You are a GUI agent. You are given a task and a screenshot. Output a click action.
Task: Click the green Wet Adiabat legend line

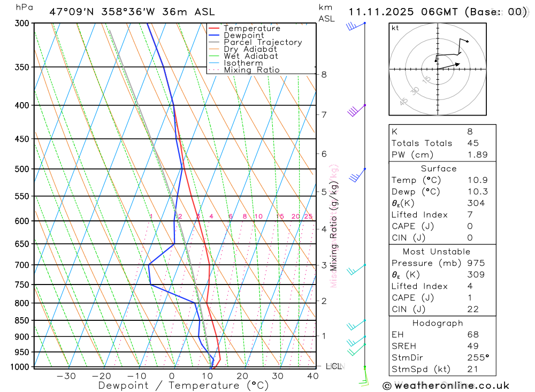[x=213, y=56]
